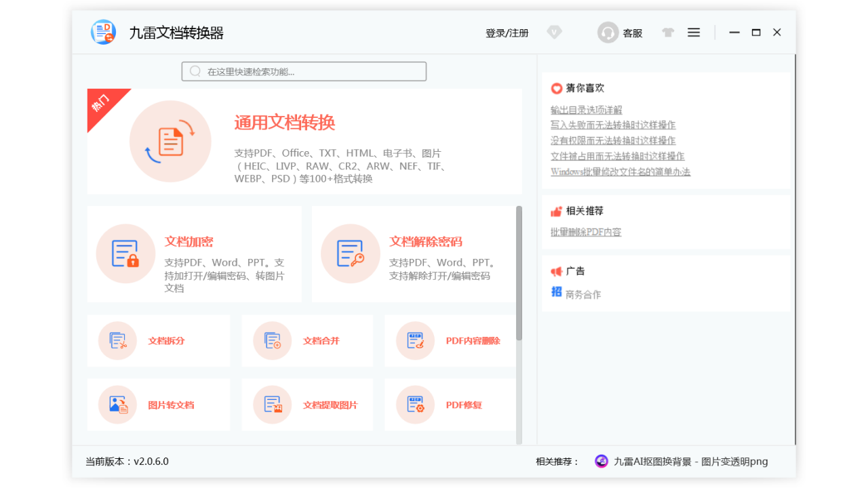The image size is (868, 488).
Task: Open the hamburger main menu
Action: pyautogui.click(x=694, y=33)
